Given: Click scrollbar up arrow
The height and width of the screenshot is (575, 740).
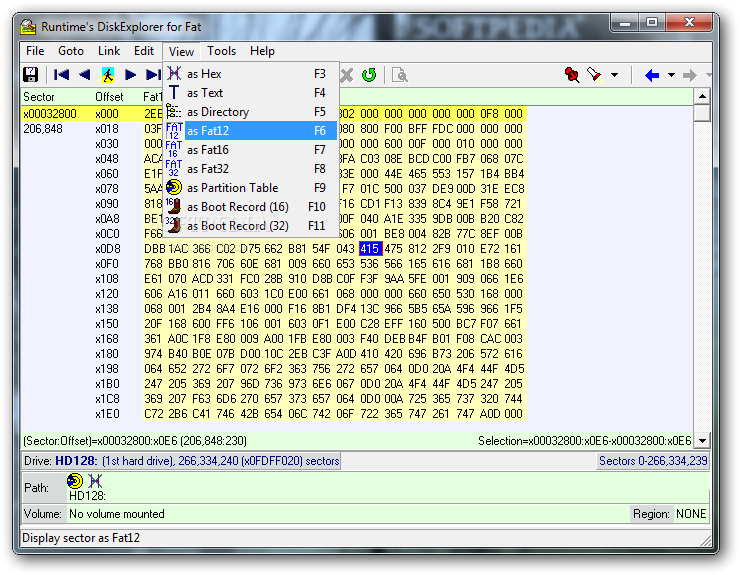Looking at the screenshot, I should tap(702, 96).
